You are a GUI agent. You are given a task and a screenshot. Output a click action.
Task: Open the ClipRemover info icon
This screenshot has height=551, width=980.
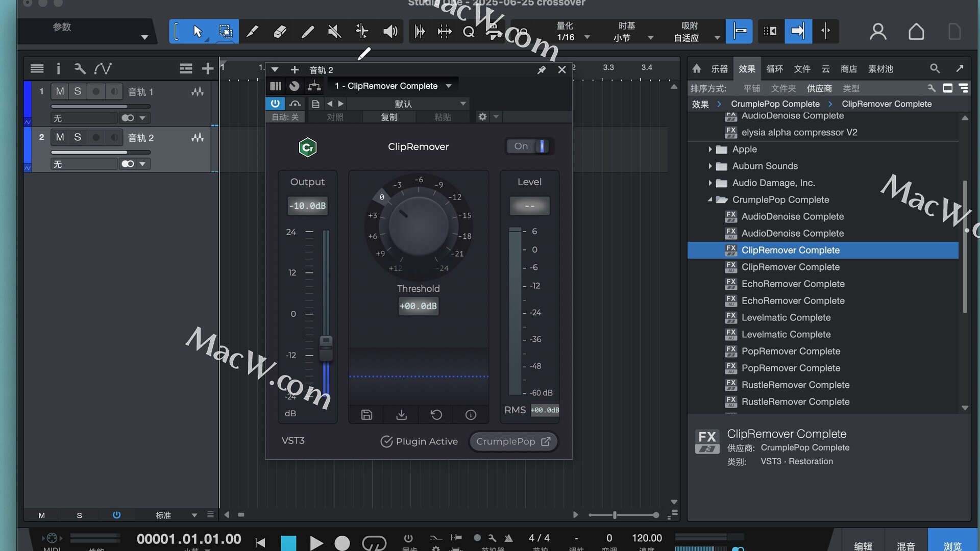click(471, 415)
